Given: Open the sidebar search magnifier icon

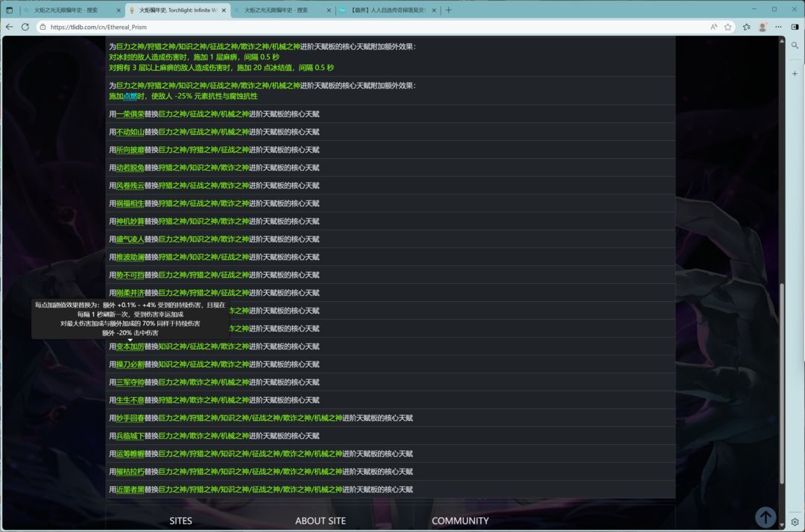Looking at the screenshot, I should point(795,45).
